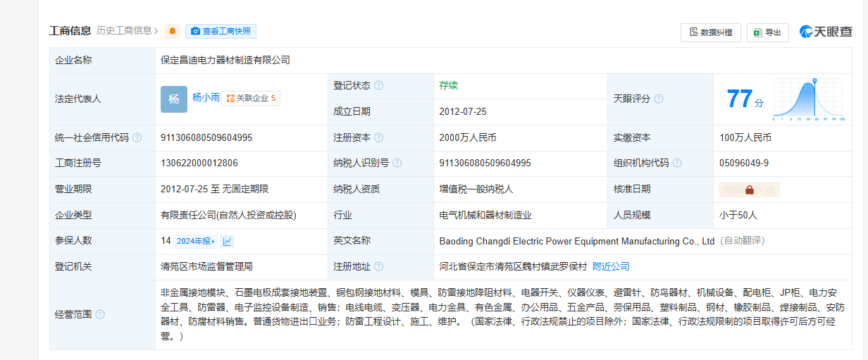Viewport: 868px width, 360px height.
Task: Click the 自动翻译 note
Action: coord(742,241)
